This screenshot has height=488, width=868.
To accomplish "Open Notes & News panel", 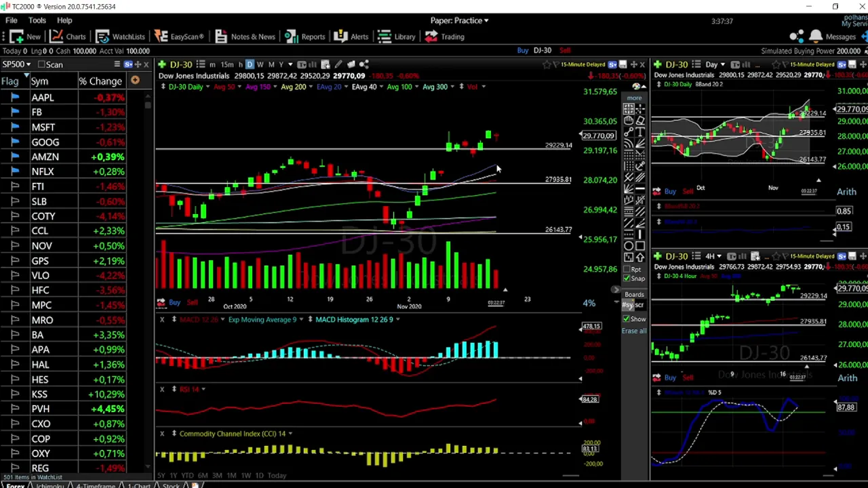I will click(x=244, y=37).
